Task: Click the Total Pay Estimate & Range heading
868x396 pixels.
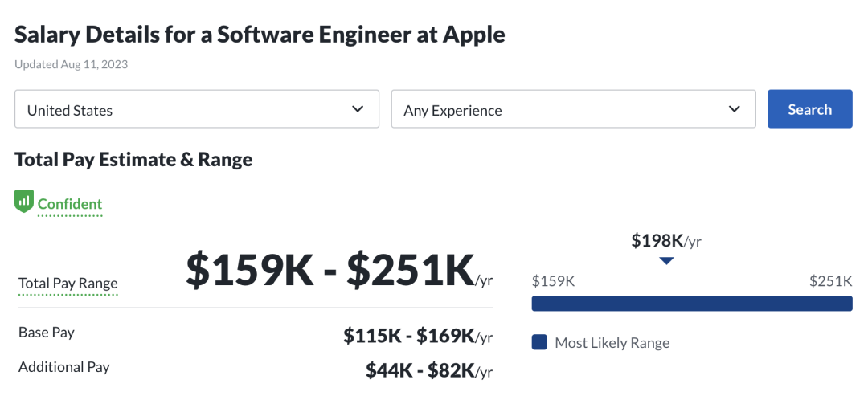Action: pos(133,160)
